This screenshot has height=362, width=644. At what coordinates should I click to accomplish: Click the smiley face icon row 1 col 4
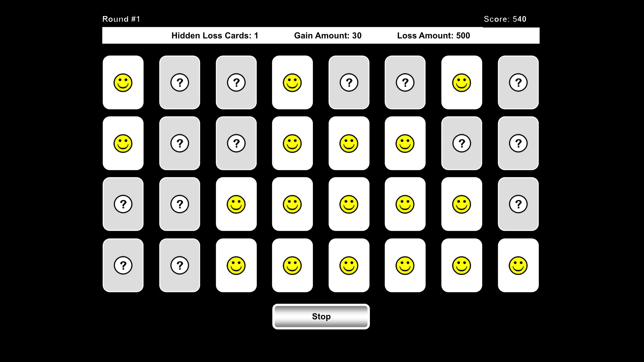click(292, 82)
